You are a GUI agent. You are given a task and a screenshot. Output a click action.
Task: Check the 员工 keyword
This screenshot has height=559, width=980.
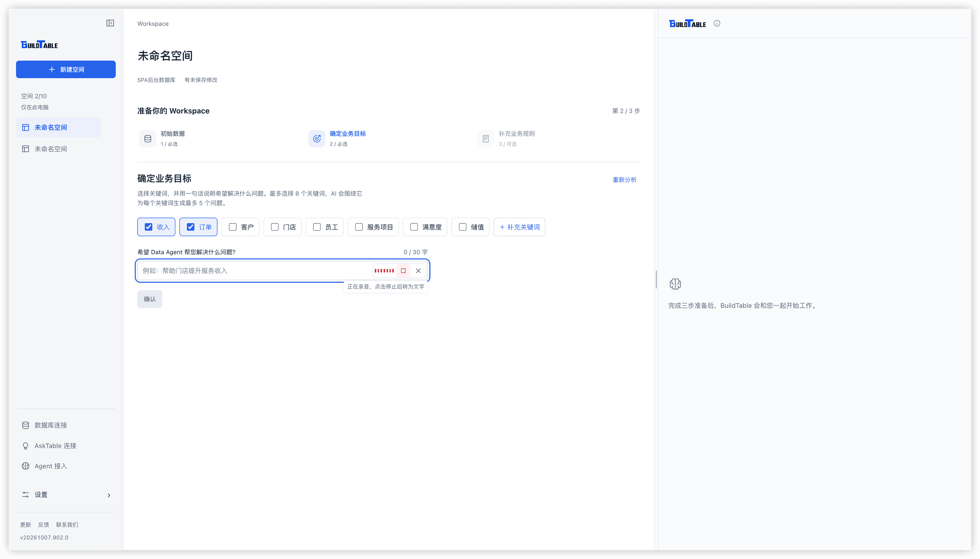tap(324, 227)
